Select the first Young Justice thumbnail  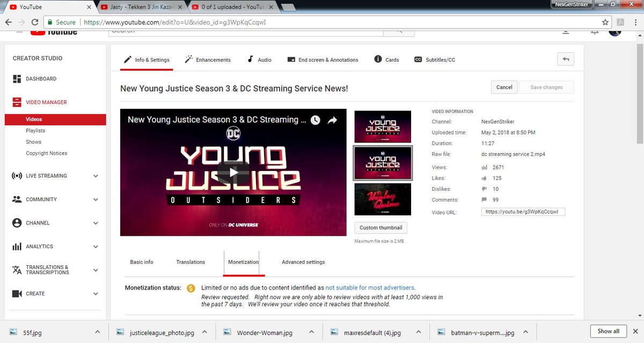(x=383, y=126)
